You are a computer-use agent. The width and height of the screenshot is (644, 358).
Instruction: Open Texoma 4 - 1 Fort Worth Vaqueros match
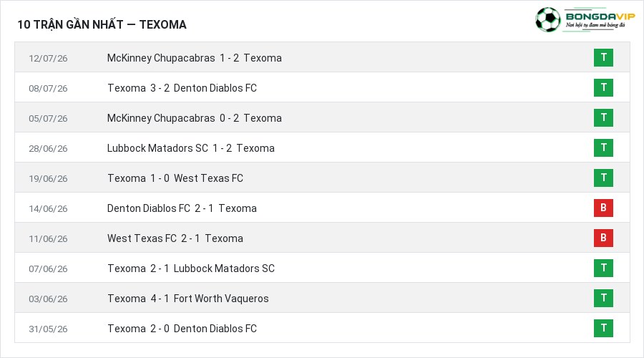[x=188, y=299]
